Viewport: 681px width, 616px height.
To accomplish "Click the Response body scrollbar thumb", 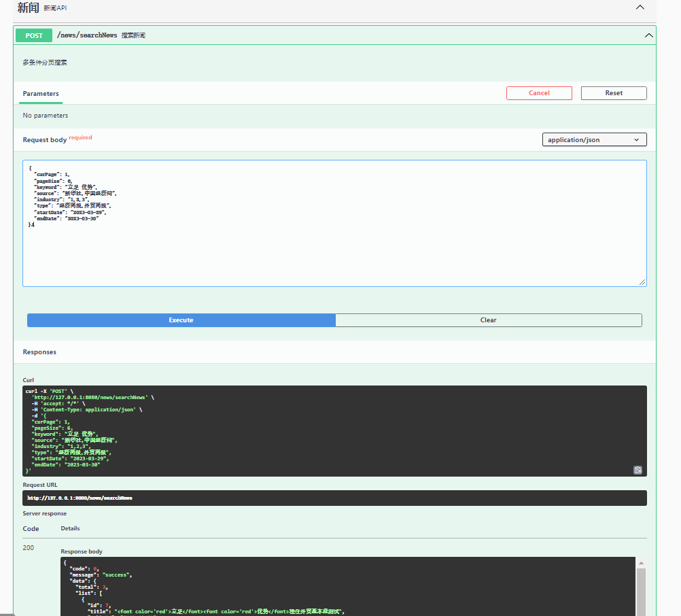I will coord(640,590).
